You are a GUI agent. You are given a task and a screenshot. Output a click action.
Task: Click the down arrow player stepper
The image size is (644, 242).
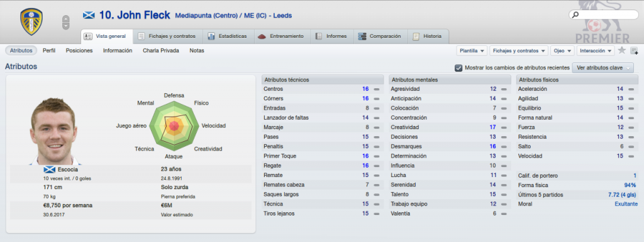pyautogui.click(x=65, y=25)
